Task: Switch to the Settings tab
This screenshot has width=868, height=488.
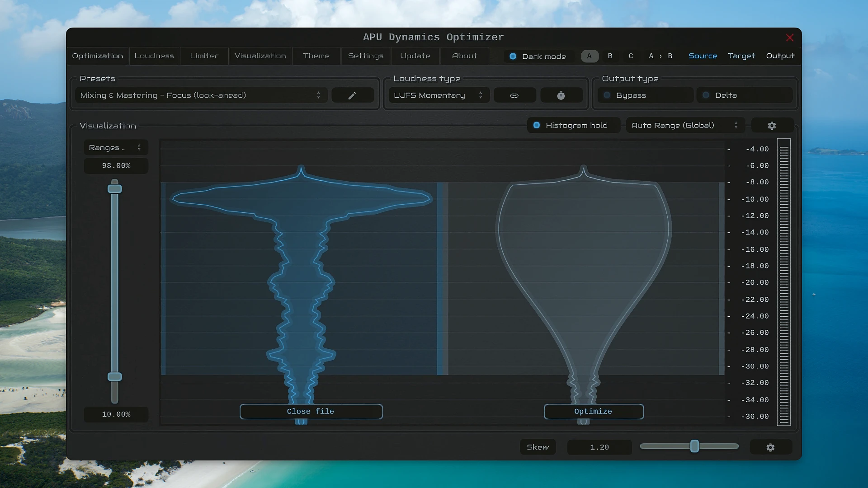Action: click(366, 56)
